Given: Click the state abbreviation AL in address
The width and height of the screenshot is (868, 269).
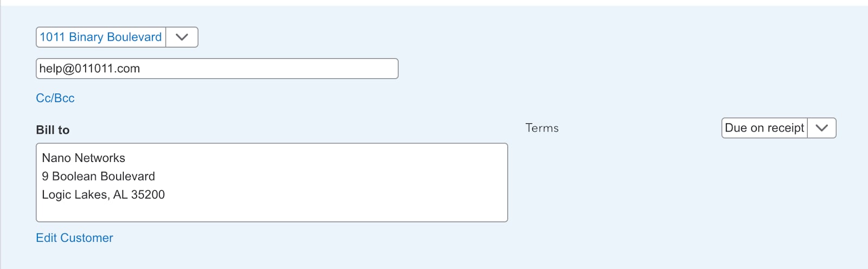Looking at the screenshot, I should pos(120,195).
